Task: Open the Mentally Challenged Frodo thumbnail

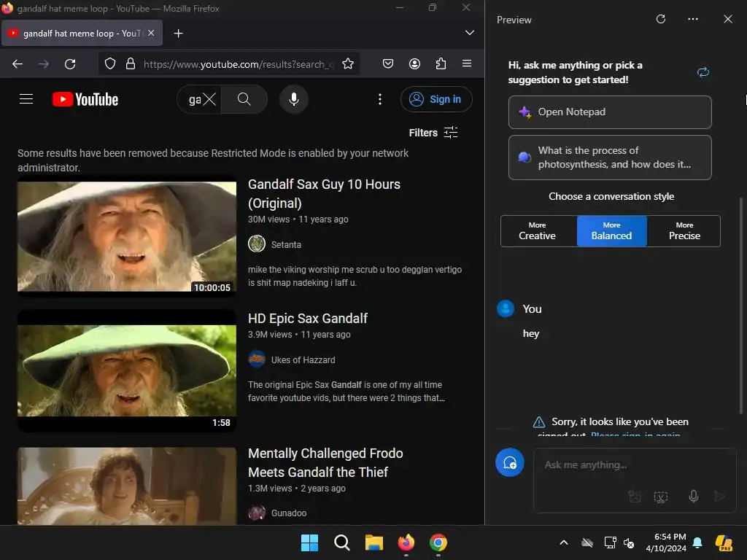Action: coord(127,486)
